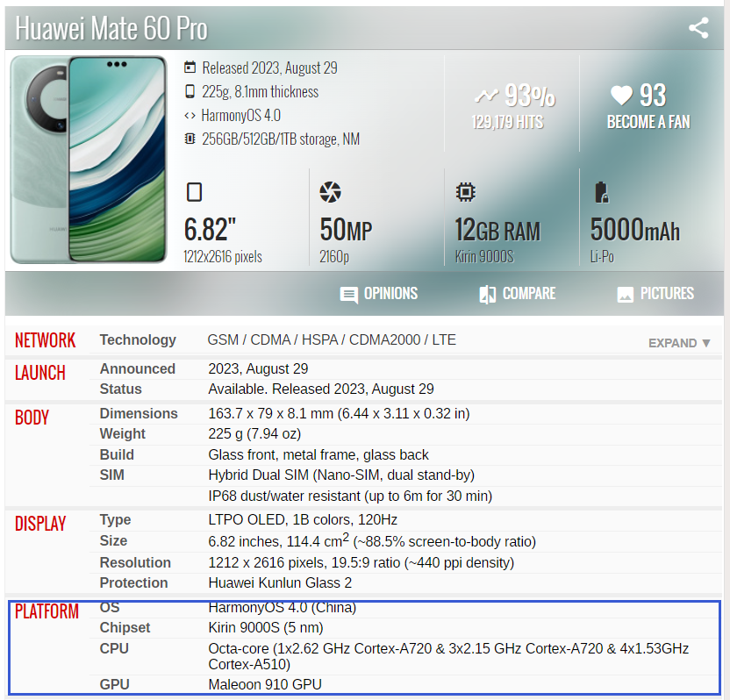The width and height of the screenshot is (730, 700).
Task: Click the IP68 dust/water resistant text
Action: coord(351,496)
